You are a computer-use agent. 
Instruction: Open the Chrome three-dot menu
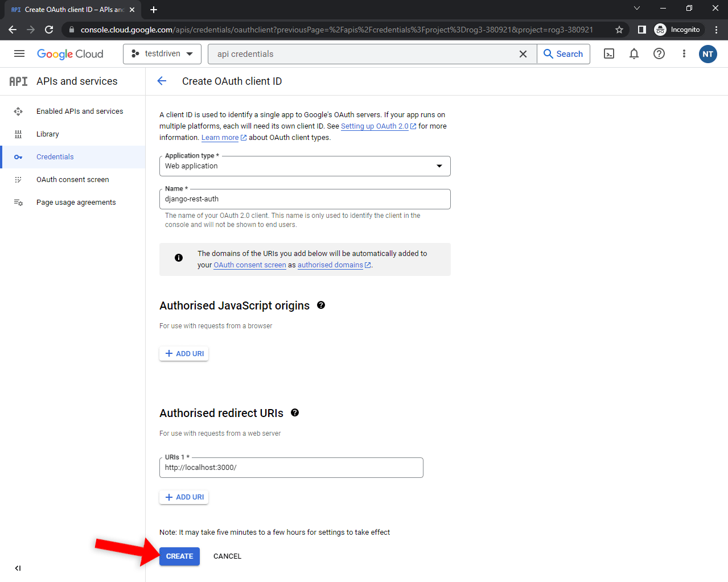716,30
